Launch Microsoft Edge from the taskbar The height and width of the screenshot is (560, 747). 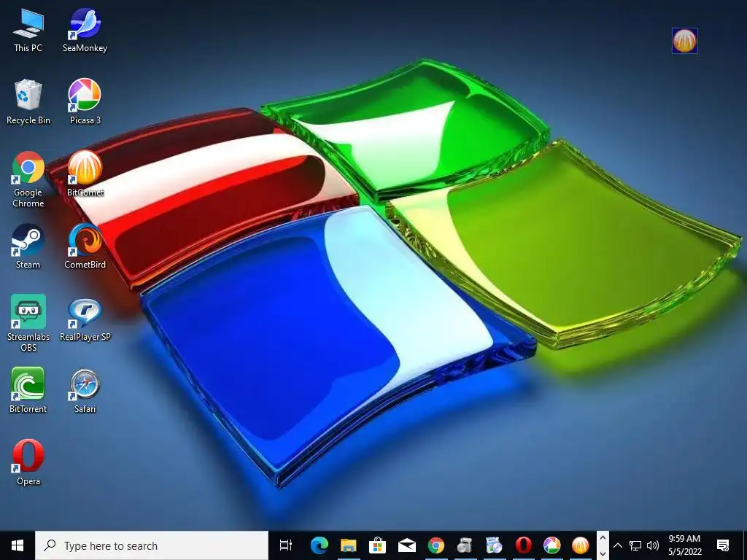click(320, 545)
